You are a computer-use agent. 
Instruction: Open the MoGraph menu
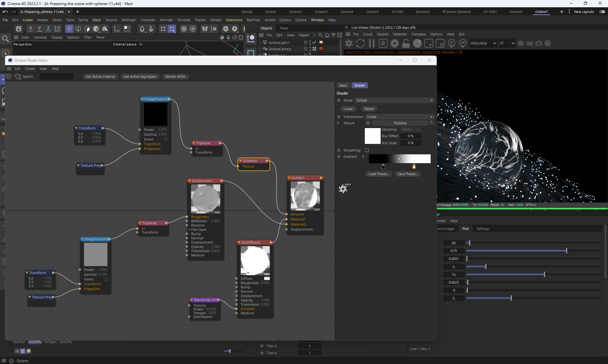click(129, 20)
